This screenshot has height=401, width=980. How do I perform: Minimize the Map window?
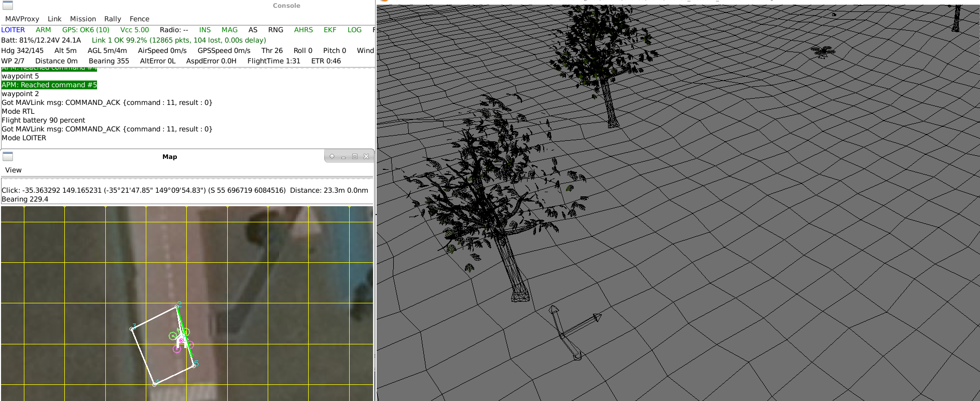[x=343, y=156]
